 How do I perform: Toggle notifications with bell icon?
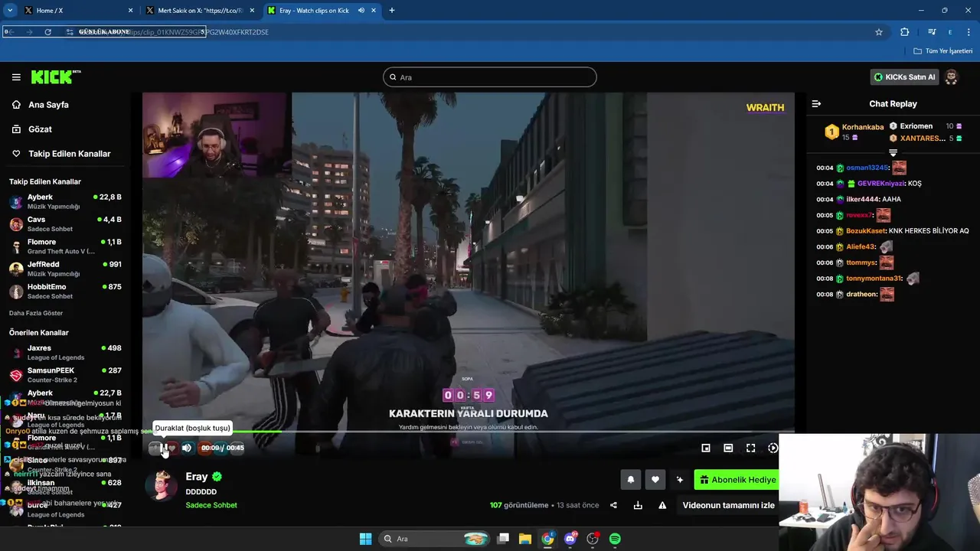click(631, 480)
